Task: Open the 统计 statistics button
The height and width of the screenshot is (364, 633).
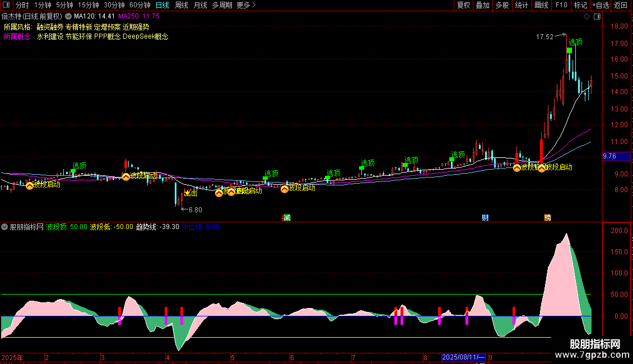Action: tap(521, 5)
